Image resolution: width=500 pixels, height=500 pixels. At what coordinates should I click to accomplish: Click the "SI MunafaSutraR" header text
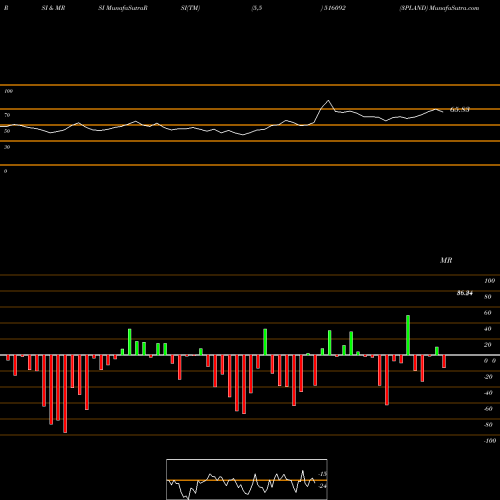click(x=123, y=8)
